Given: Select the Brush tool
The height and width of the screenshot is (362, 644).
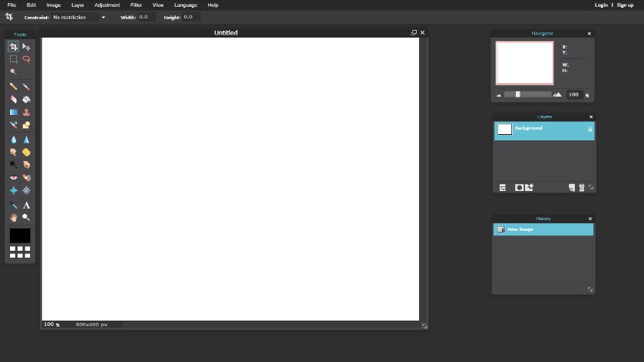Looking at the screenshot, I should pos(26,87).
